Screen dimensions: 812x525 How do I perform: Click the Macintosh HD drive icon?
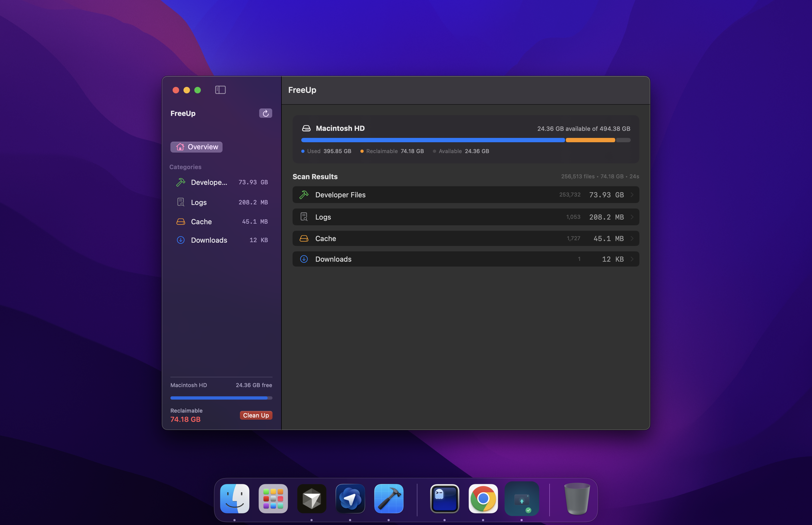click(x=306, y=128)
